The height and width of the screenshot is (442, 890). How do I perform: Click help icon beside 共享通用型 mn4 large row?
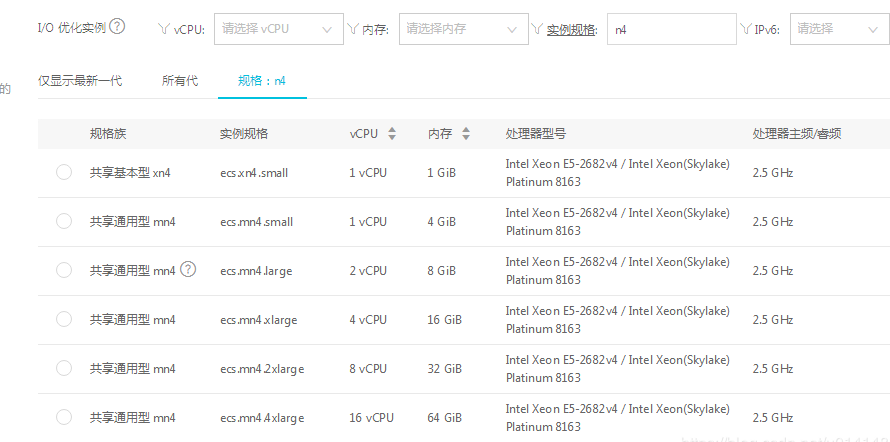(x=188, y=270)
